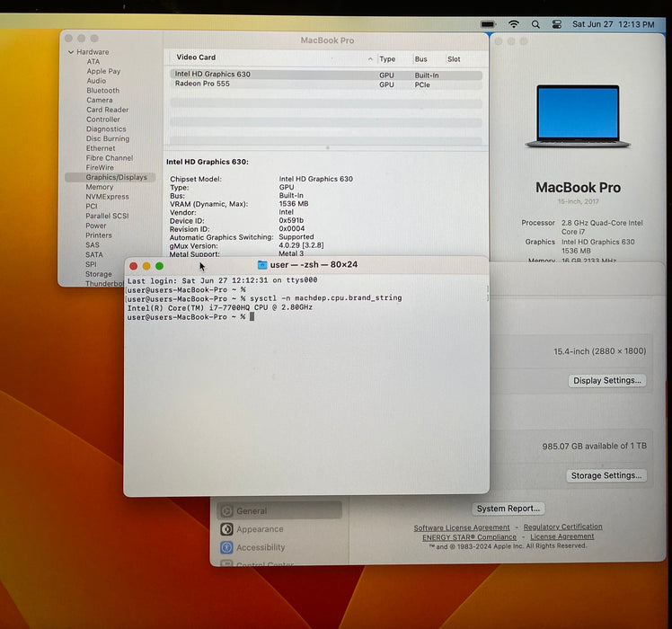
Task: Click the VRAM value 1536 MB
Action: 294,204
